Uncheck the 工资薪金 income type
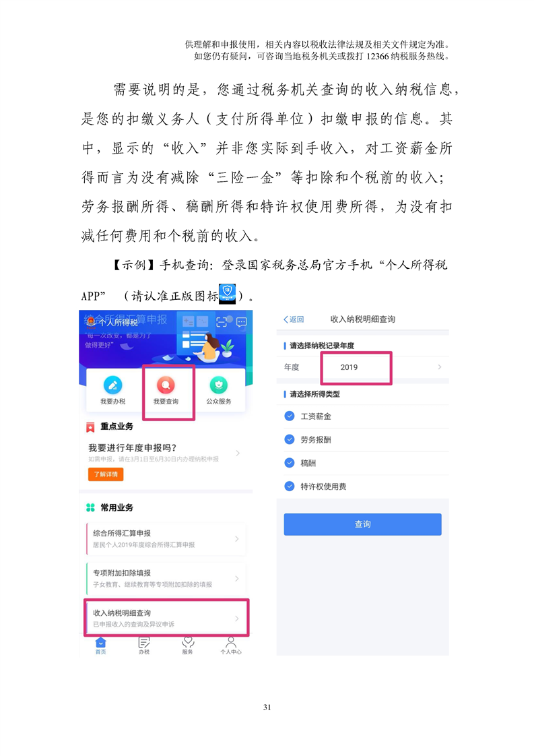 coord(289,416)
